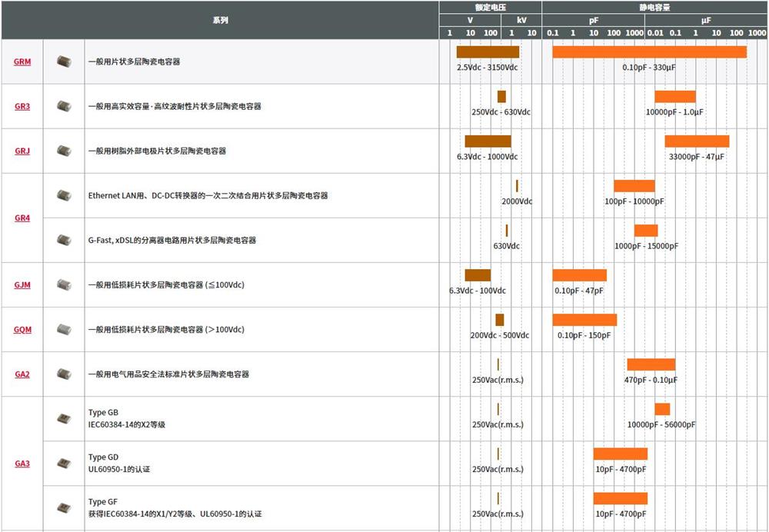Click the orange 0.10pF - 330µF capacitance bar
This screenshot has width=769, height=532.
[649, 52]
